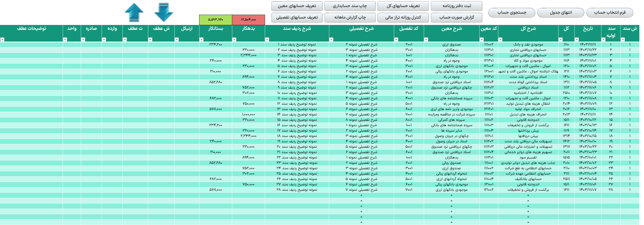This screenshot has height=225, width=644.
Task: Click the cell "تسهیم هزینه های دوایر خدماتی"
Action: [528, 152]
